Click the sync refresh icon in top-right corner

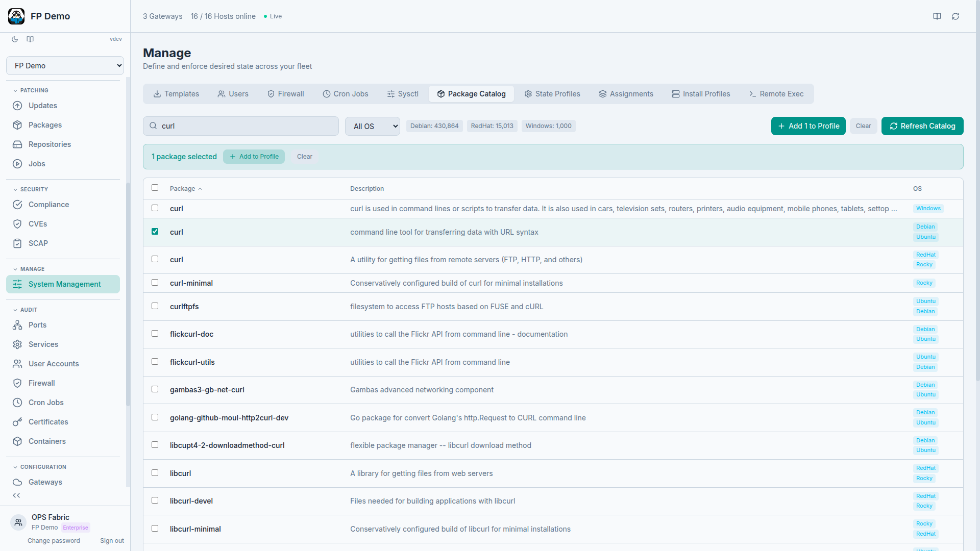tap(955, 16)
